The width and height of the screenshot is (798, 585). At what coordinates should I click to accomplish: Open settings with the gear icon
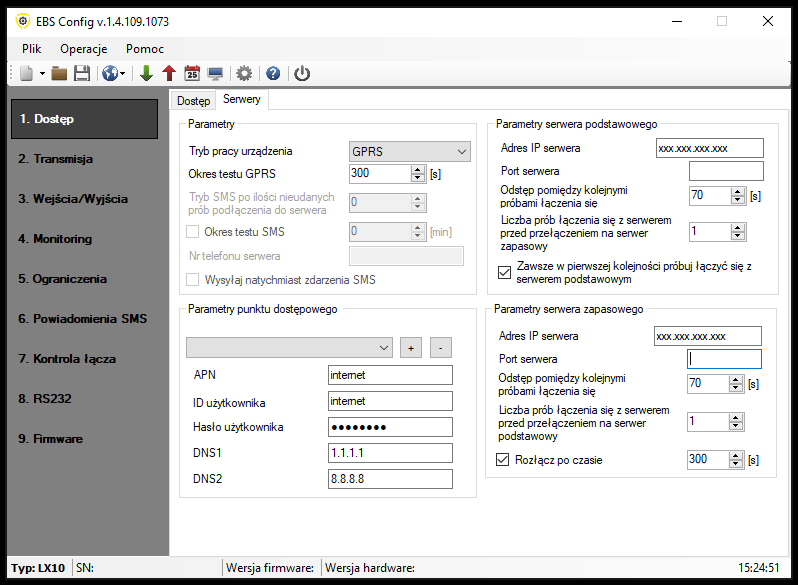[243, 73]
